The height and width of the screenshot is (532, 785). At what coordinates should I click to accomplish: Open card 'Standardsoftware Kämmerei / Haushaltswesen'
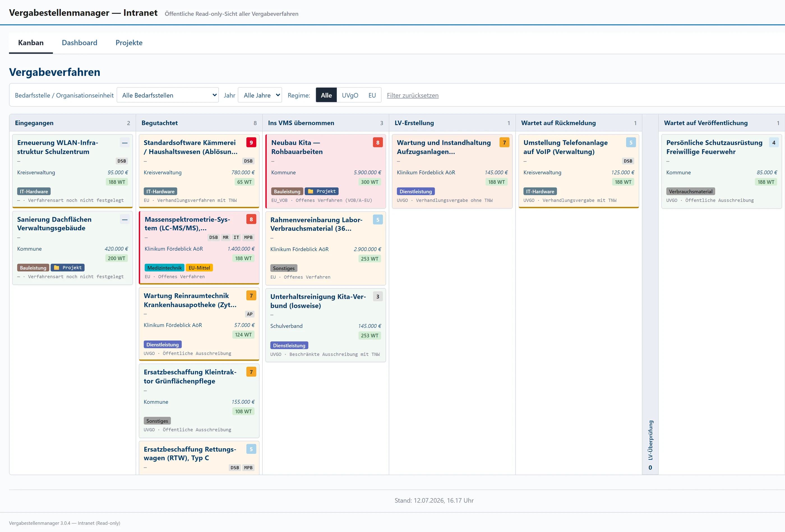pyautogui.click(x=199, y=171)
